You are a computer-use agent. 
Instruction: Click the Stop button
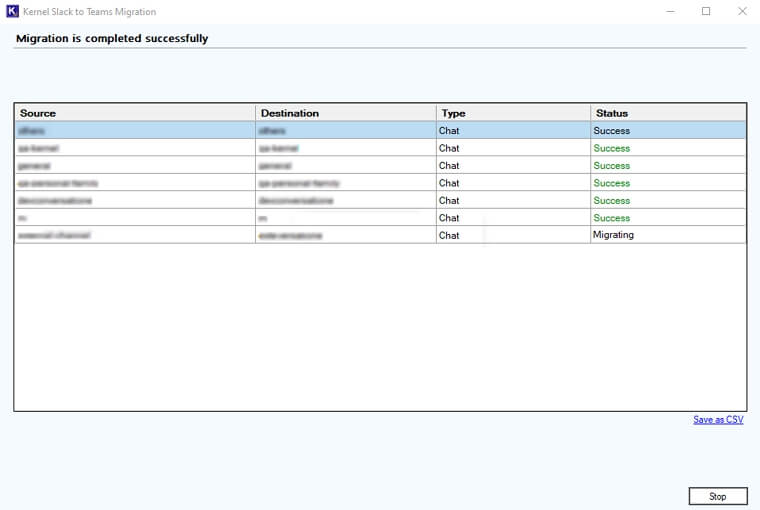click(x=718, y=496)
